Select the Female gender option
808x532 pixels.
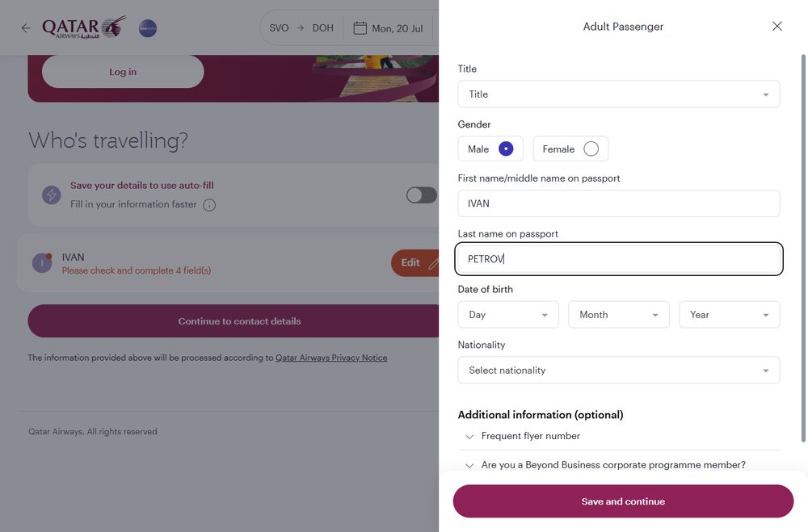point(570,149)
